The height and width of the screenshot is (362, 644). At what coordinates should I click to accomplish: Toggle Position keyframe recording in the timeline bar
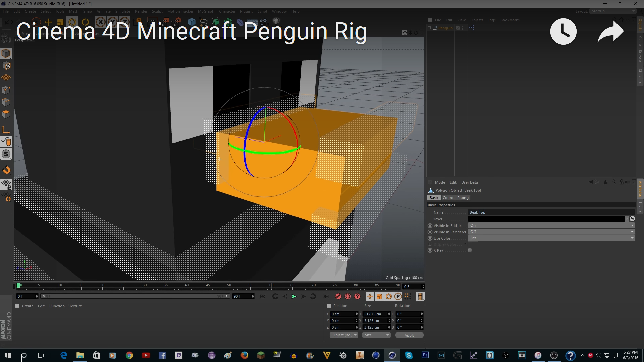pos(370,296)
